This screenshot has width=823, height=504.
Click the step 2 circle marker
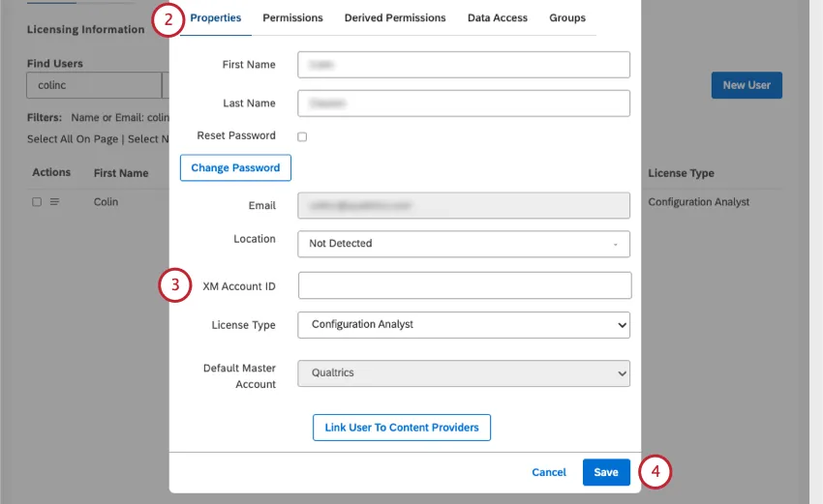[x=168, y=18]
